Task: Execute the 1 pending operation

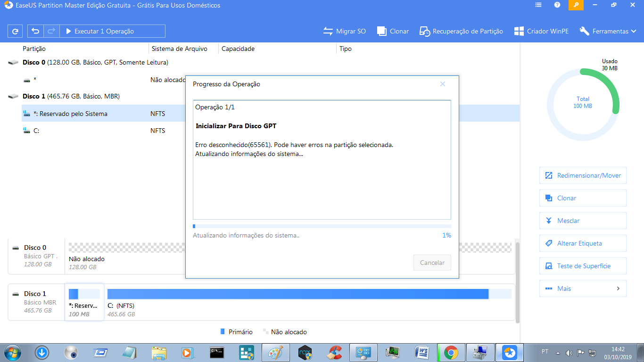Action: (112, 31)
